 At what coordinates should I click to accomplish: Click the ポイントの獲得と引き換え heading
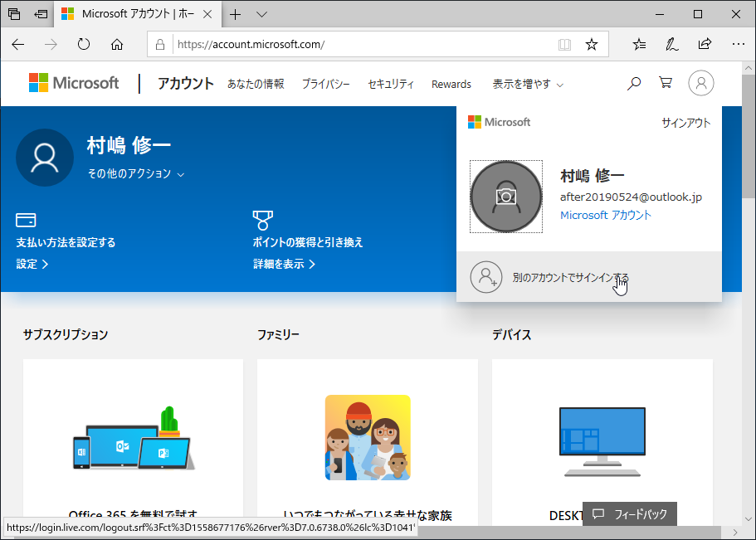tap(308, 242)
